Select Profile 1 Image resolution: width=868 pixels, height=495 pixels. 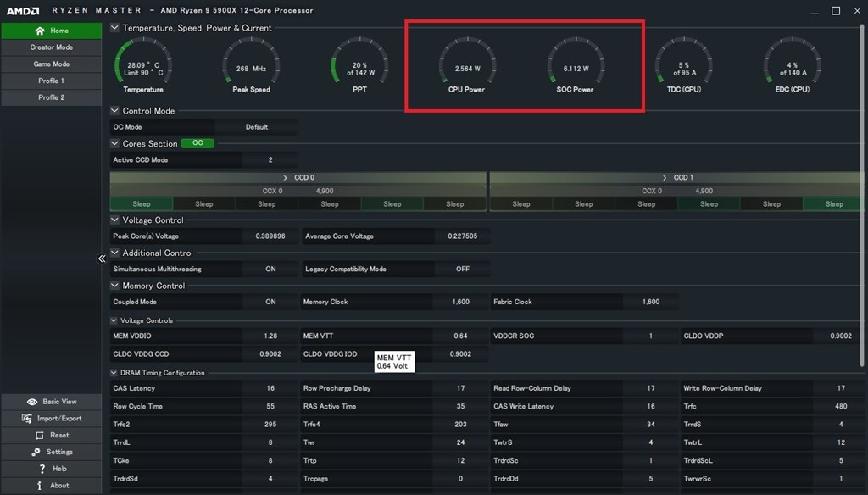[52, 81]
